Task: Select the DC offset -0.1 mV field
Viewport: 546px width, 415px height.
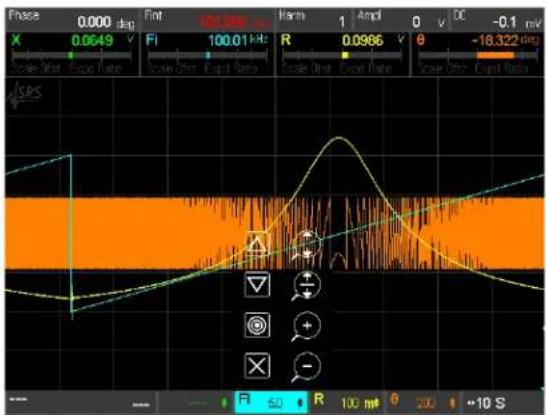Action: pyautogui.click(x=498, y=20)
